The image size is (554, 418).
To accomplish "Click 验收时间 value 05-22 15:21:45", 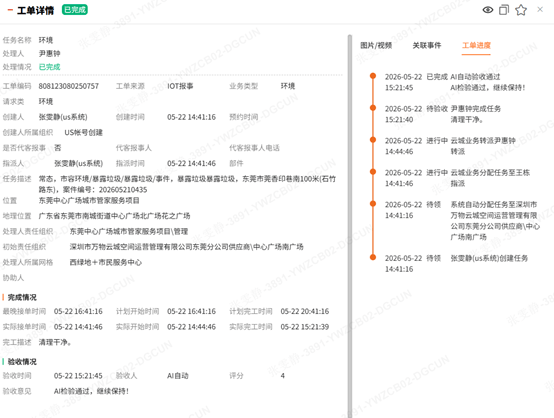I will [x=78, y=376].
